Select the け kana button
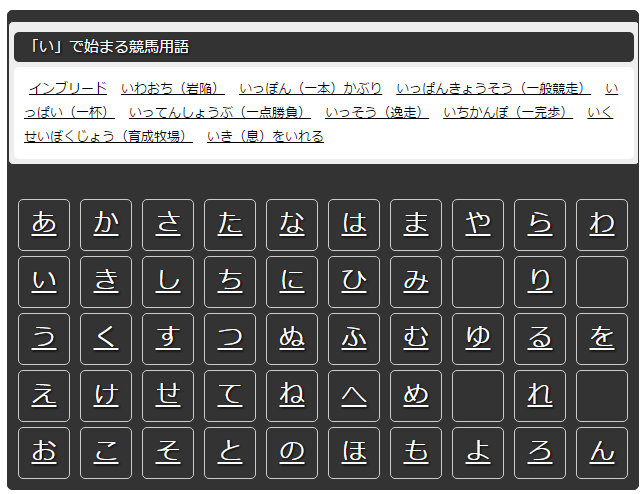 pos(106,396)
